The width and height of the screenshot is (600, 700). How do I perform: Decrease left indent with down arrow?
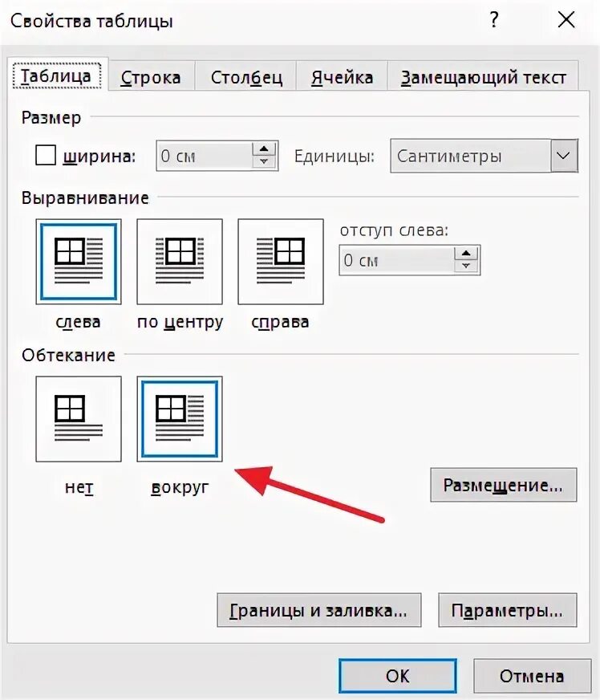point(466,266)
